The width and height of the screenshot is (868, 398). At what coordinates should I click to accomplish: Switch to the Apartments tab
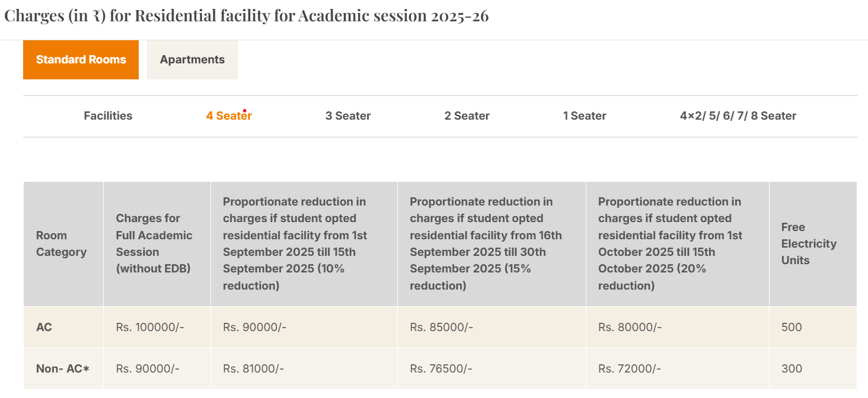(192, 59)
